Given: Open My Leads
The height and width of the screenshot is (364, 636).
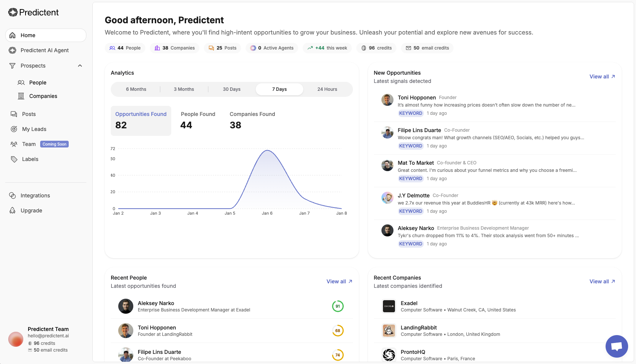Looking at the screenshot, I should point(34,129).
